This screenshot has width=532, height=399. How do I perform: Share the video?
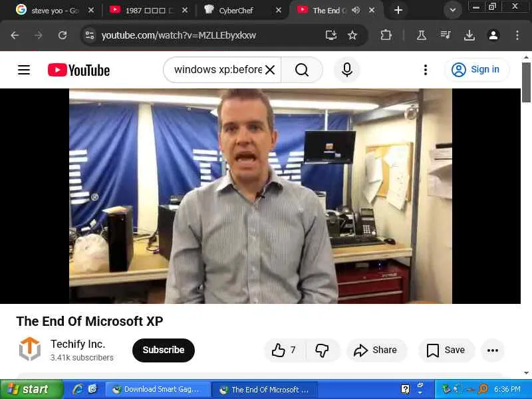tap(376, 350)
